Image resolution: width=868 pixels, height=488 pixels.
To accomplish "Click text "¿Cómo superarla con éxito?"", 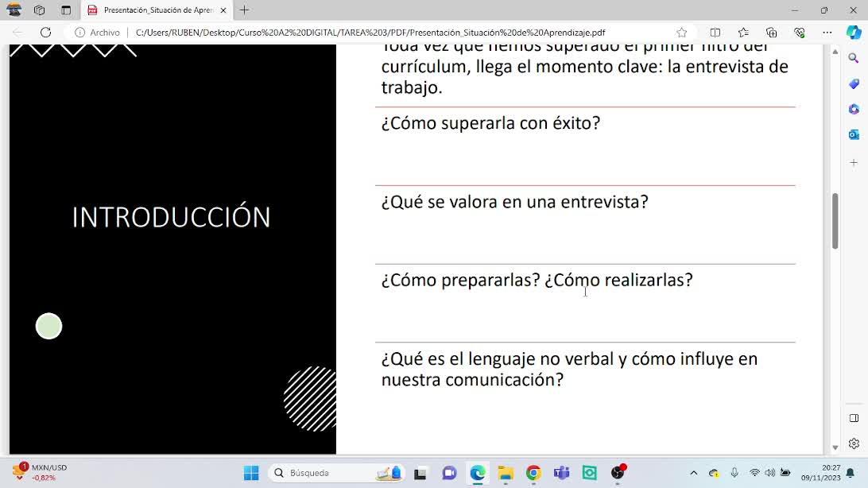I will 490,123.
